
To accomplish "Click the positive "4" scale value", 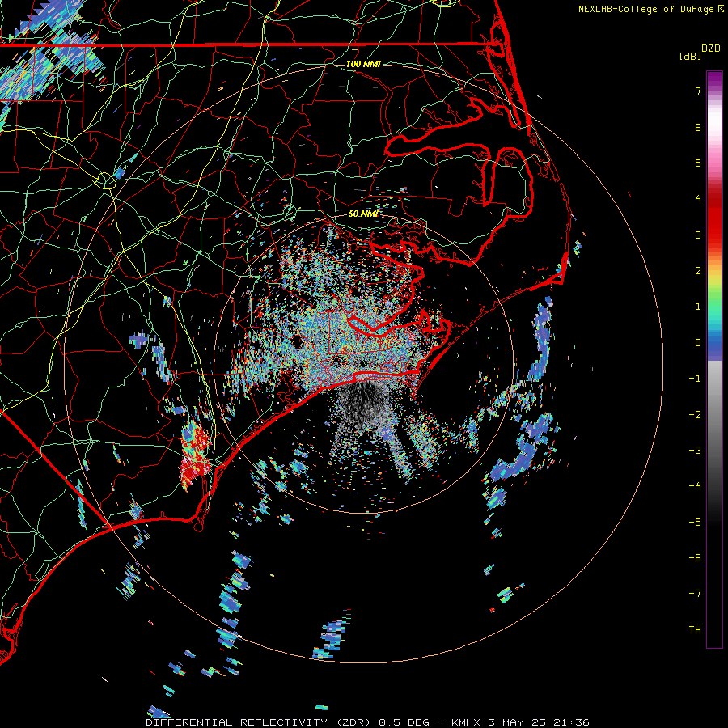I will pyautogui.click(x=698, y=199).
